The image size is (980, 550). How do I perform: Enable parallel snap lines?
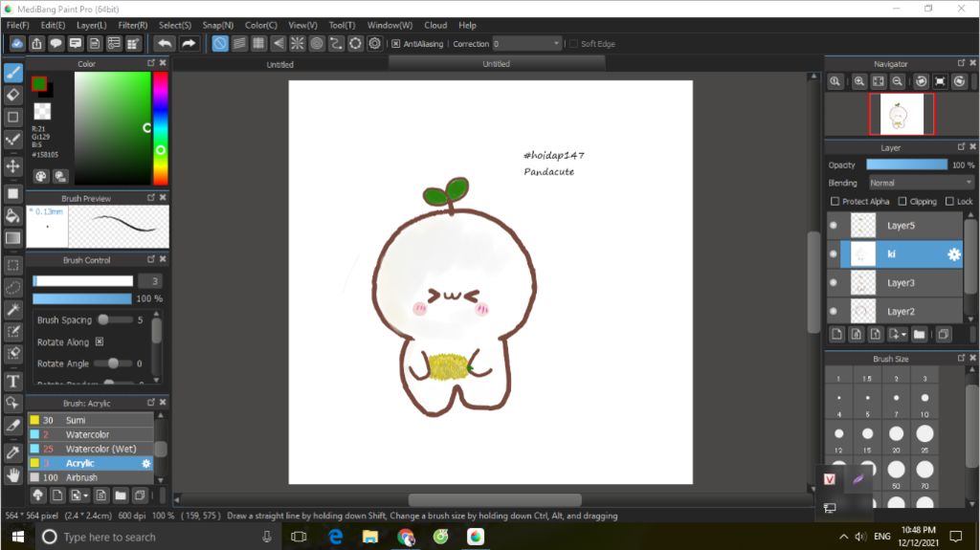pos(239,43)
